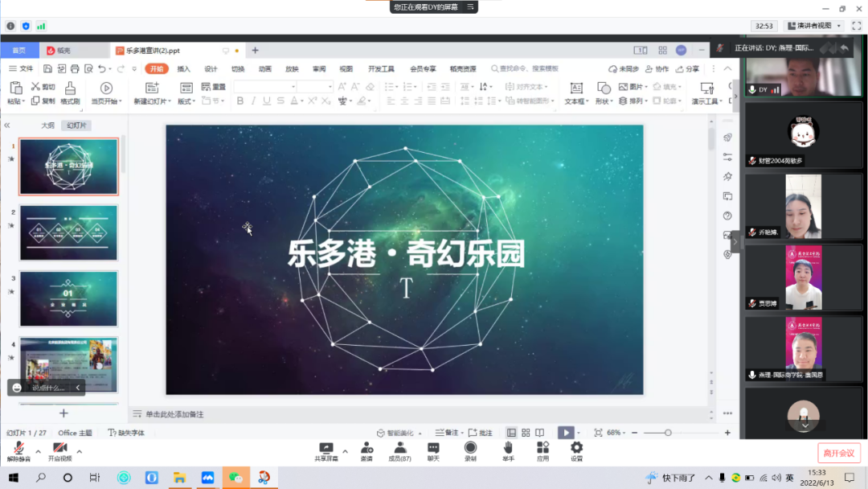Start recording with the 录制 icon
Screen dimensions: 868x489
470,448
